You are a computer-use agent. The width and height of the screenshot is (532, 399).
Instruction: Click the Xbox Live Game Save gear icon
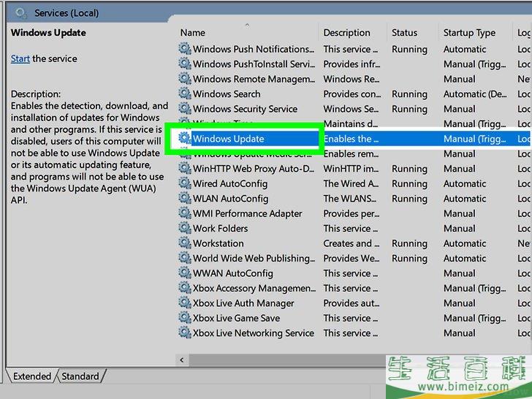[185, 318]
